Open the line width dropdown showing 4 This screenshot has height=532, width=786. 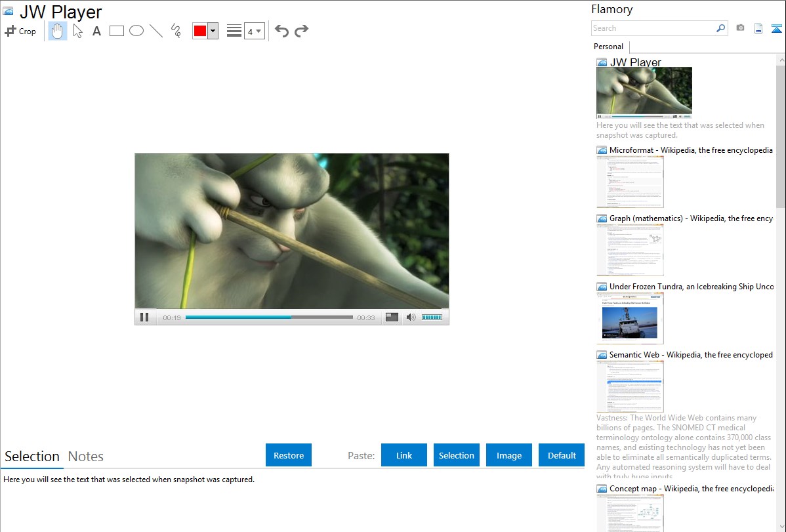point(254,31)
